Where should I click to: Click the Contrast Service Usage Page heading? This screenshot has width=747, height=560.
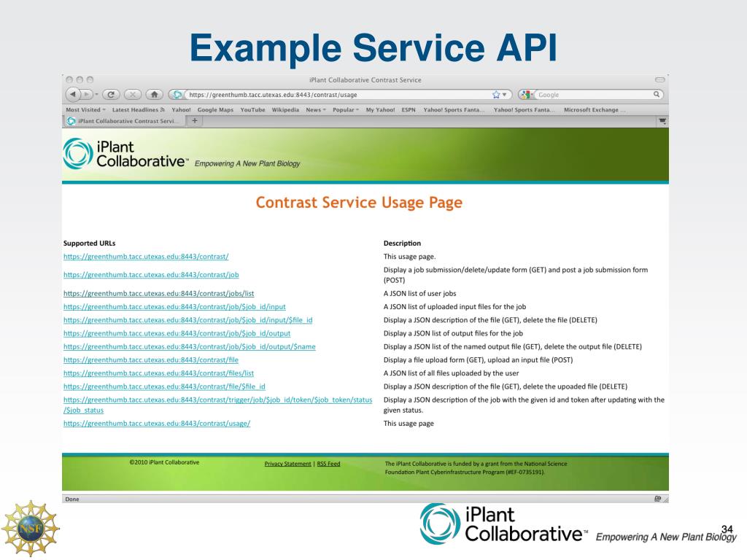(x=359, y=203)
